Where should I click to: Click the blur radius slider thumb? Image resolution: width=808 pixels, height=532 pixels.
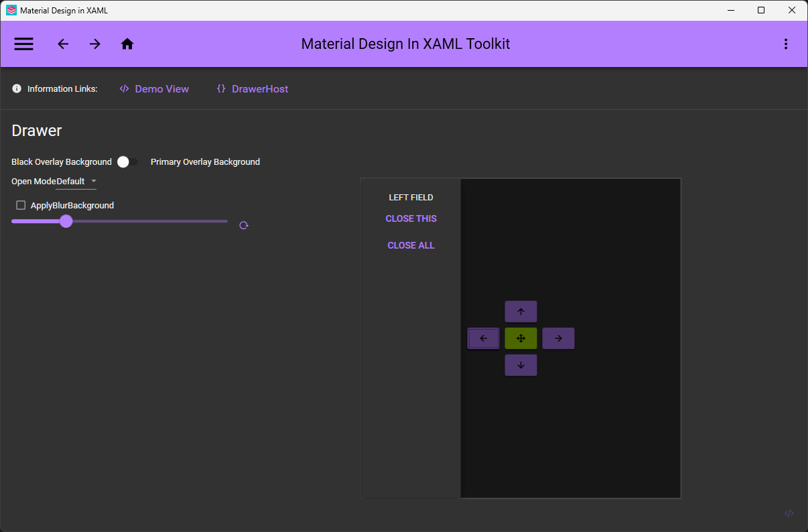[x=66, y=221]
